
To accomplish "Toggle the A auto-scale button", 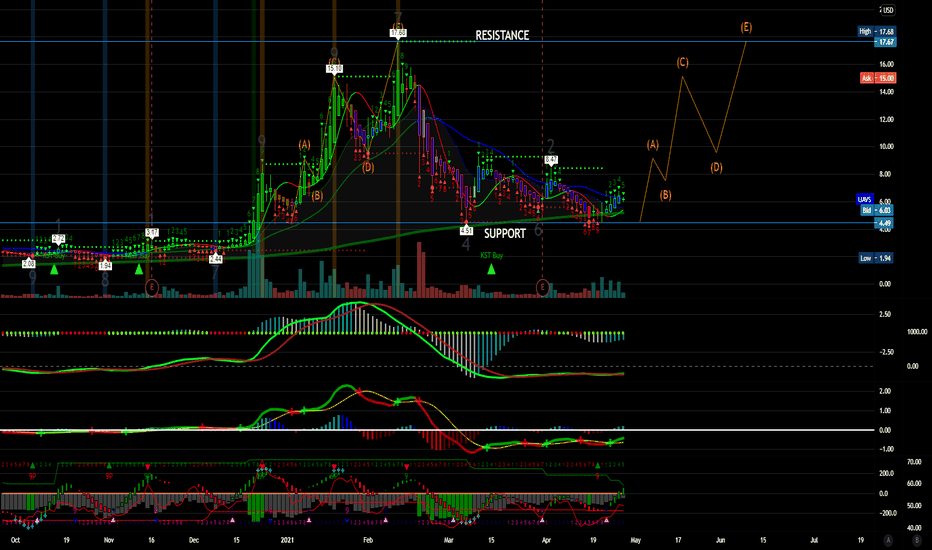I will [888, 540].
